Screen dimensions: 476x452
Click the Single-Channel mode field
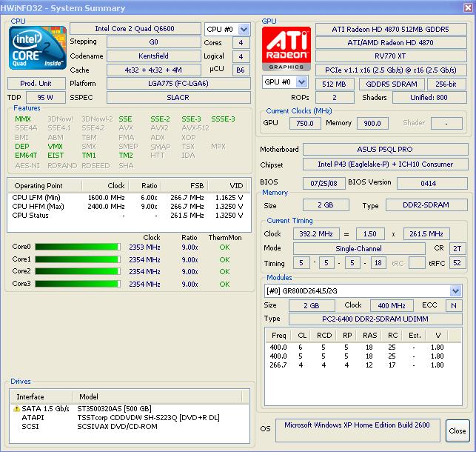[x=359, y=249]
